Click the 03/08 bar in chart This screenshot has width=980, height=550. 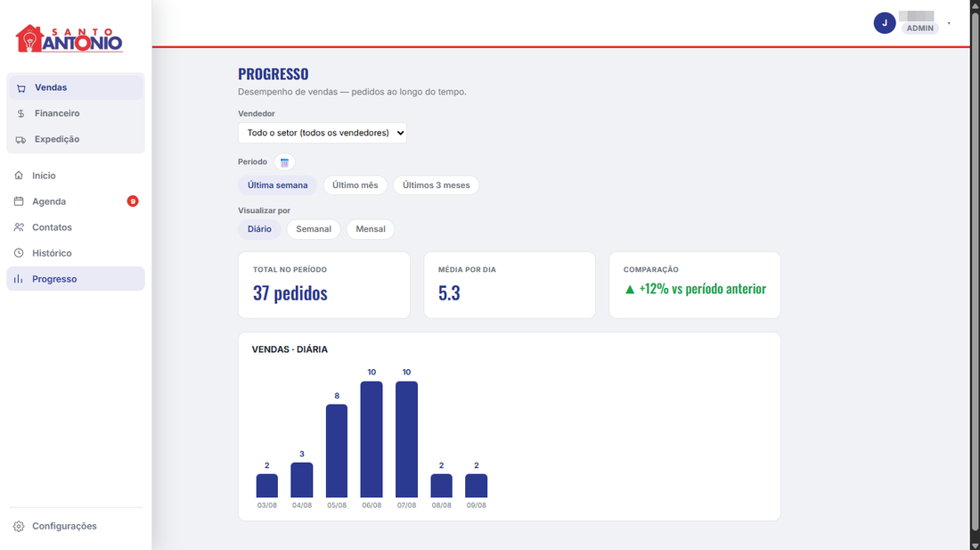point(267,486)
